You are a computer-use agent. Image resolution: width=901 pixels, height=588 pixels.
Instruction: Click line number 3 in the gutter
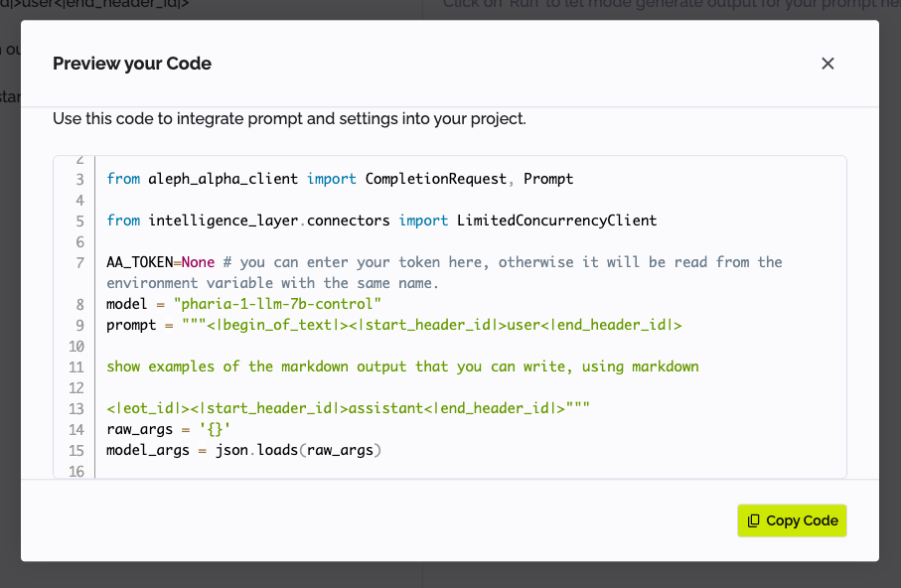pos(79,179)
